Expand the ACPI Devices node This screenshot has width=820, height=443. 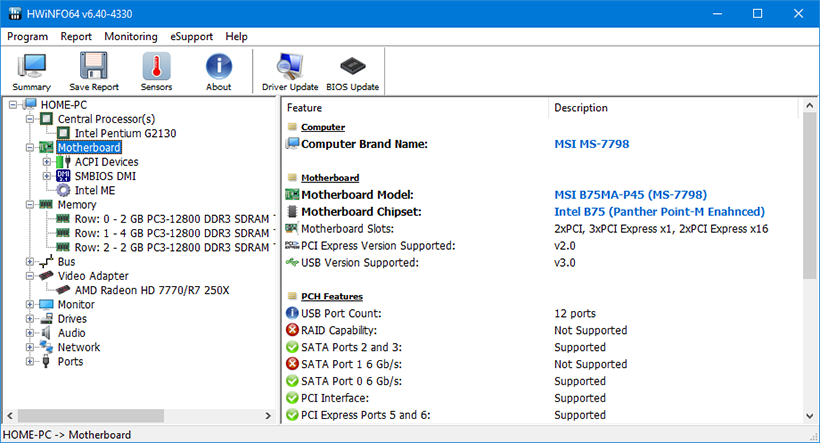(47, 162)
